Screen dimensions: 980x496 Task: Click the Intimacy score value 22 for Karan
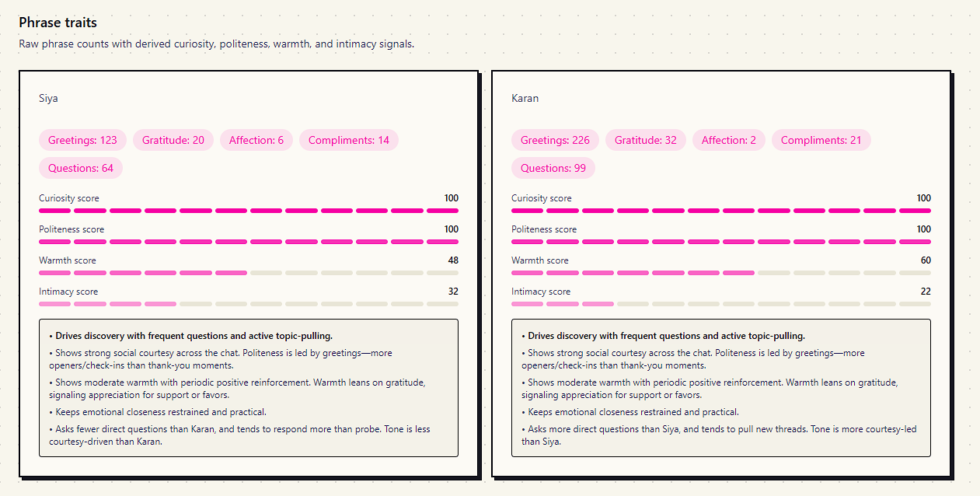coord(923,291)
